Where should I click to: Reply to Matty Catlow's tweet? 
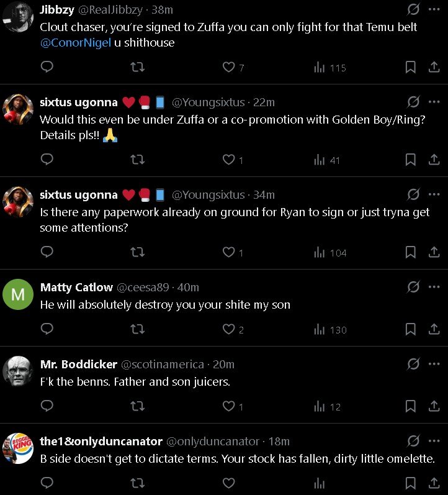(x=47, y=329)
